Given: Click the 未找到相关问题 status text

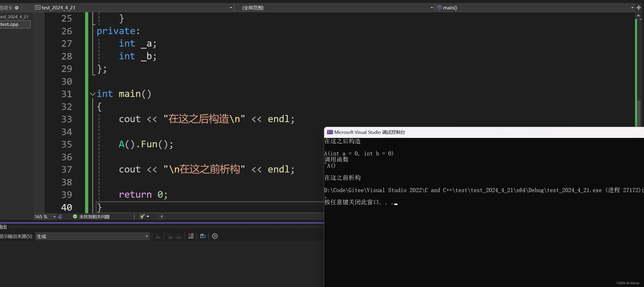Looking at the screenshot, I should point(94,217).
